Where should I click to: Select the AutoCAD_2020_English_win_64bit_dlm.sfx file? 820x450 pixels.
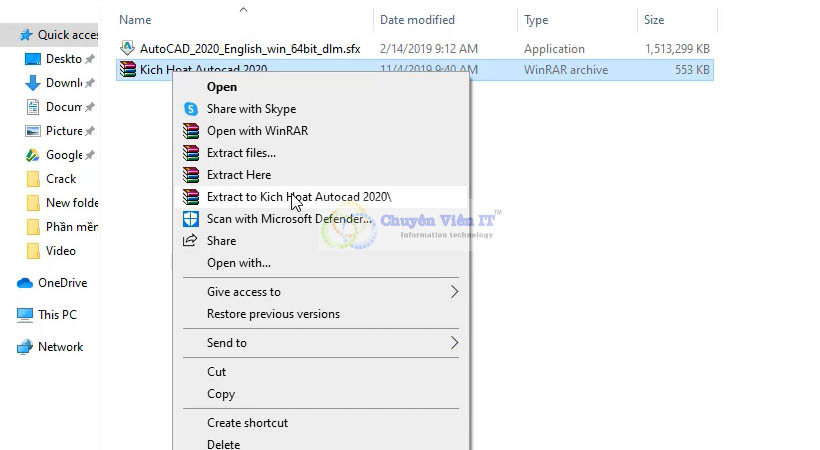point(250,48)
